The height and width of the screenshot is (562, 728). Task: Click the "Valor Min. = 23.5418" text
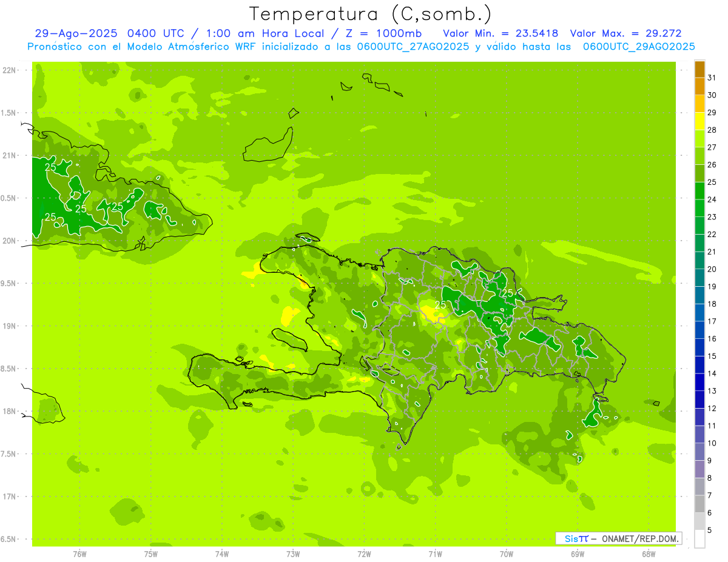pyautogui.click(x=500, y=33)
